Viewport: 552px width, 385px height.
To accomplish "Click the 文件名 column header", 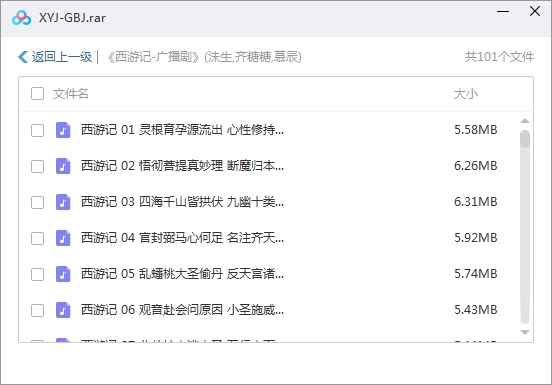I will coord(70,94).
